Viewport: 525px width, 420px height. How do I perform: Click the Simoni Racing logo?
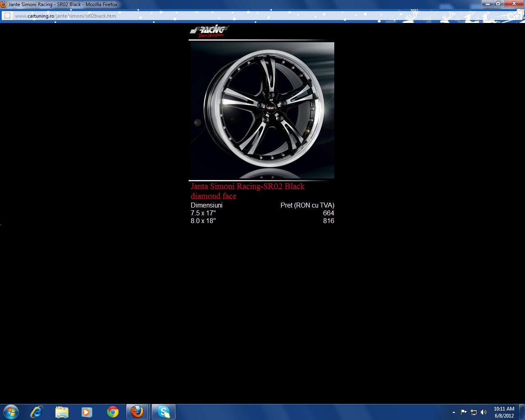pos(209,31)
